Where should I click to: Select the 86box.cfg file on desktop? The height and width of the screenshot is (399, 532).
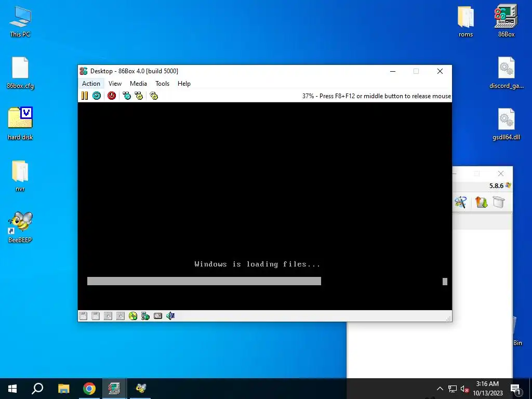click(x=20, y=73)
